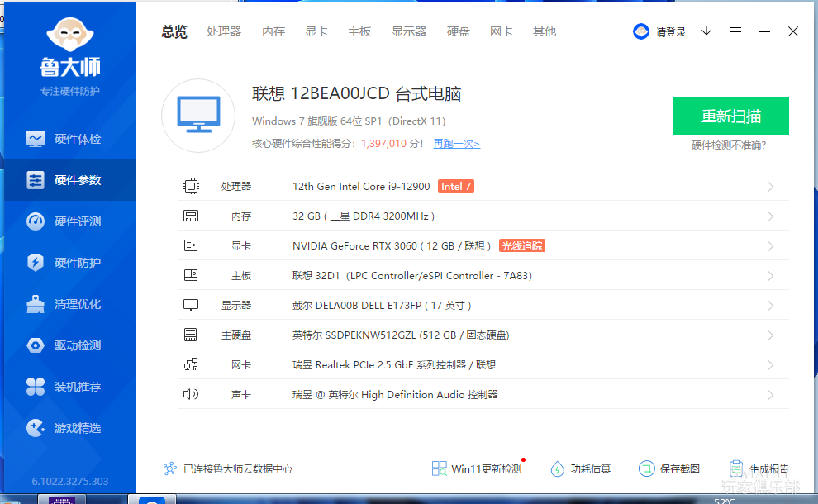Expand the 处理器 row chevron

(771, 187)
